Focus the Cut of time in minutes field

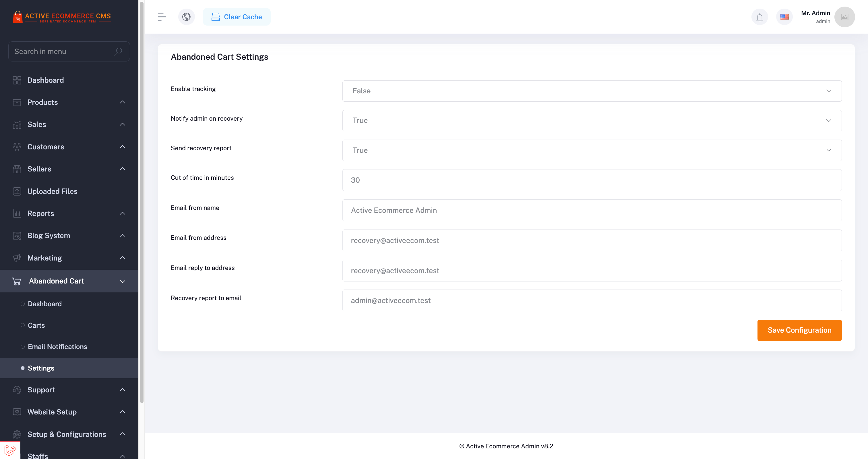[x=592, y=180]
